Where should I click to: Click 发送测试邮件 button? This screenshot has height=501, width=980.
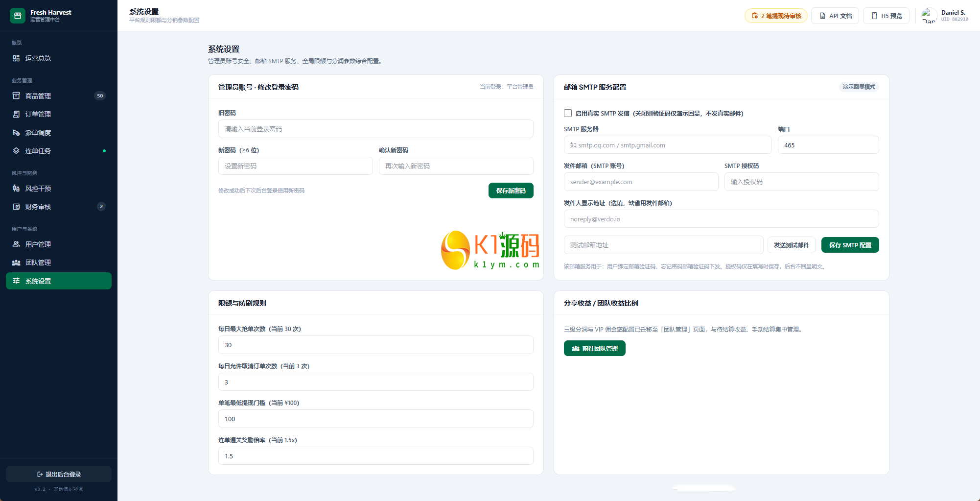791,245
